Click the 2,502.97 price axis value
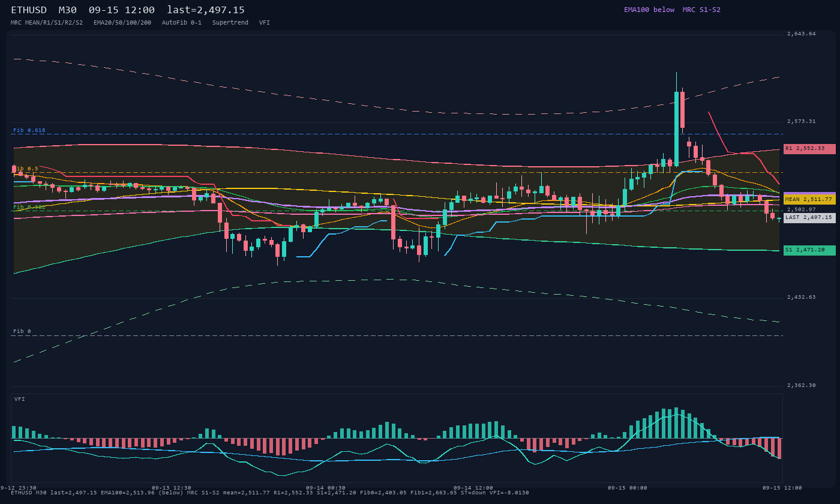This screenshot has width=840, height=504. click(802, 209)
